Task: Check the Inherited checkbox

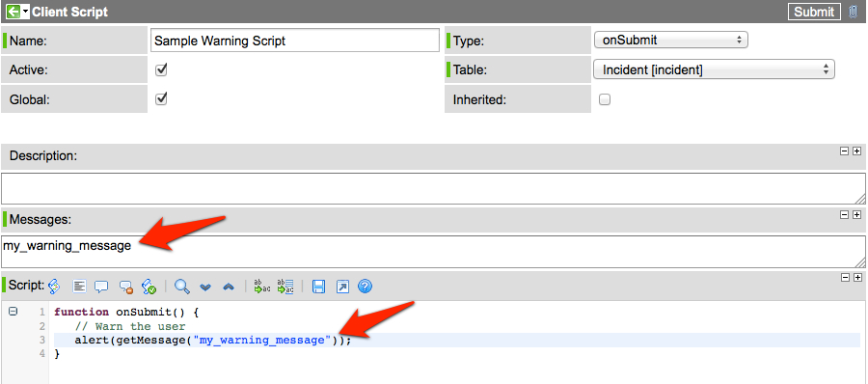Action: [605, 99]
